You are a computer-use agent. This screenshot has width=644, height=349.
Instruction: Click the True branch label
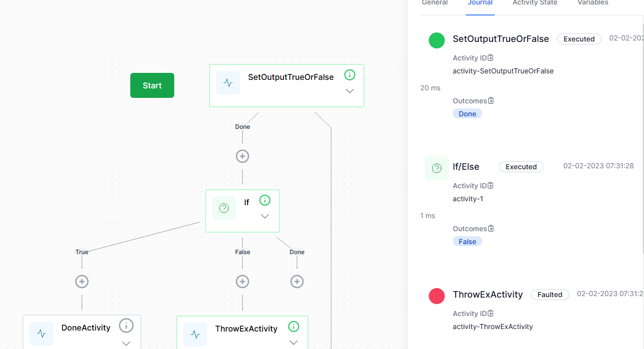pos(82,252)
